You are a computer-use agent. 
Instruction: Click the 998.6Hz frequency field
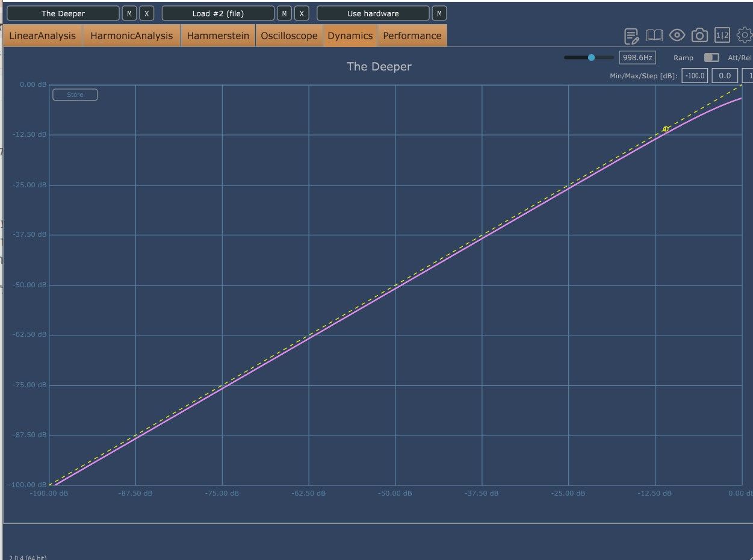[x=637, y=58]
